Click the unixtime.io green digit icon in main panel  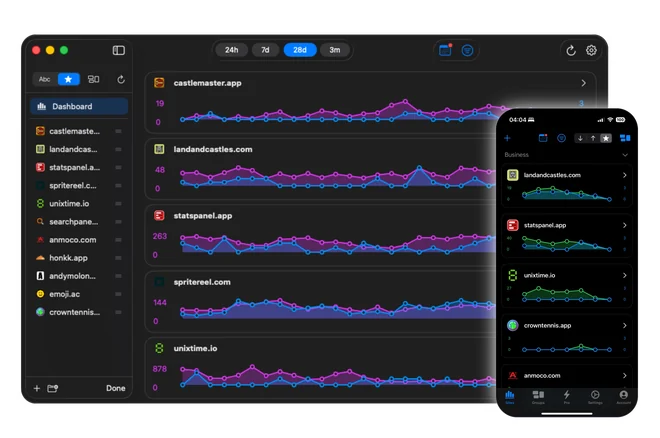tap(159, 348)
